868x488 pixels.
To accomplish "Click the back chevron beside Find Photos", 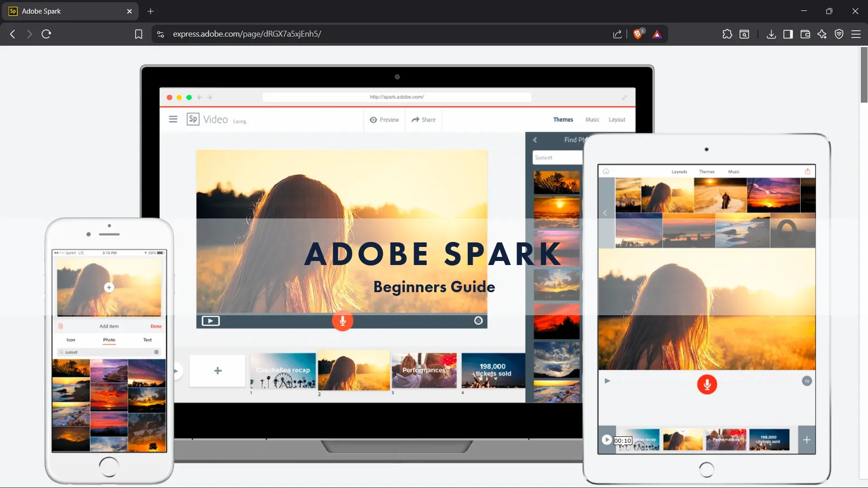I will pyautogui.click(x=535, y=140).
